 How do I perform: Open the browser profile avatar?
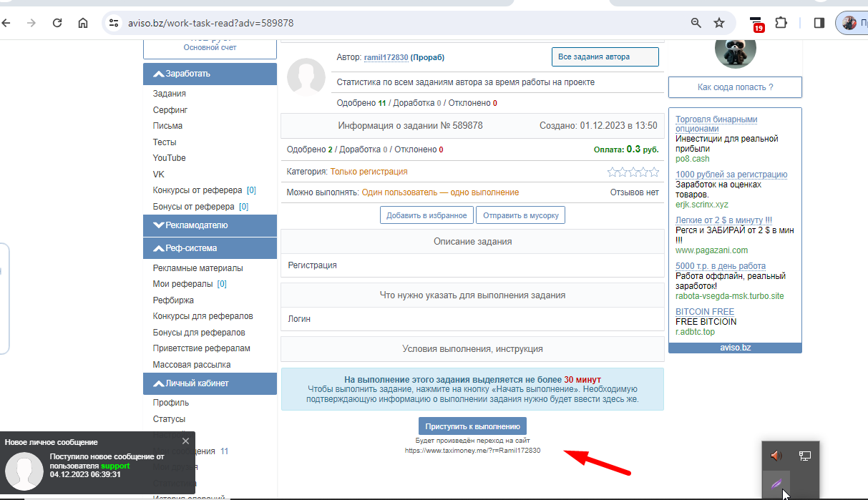coord(849,23)
